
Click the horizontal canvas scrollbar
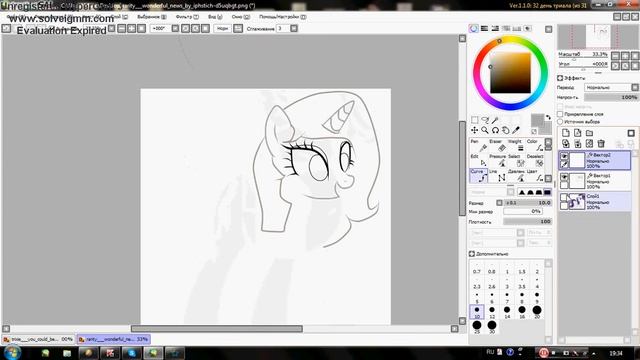pos(217,329)
